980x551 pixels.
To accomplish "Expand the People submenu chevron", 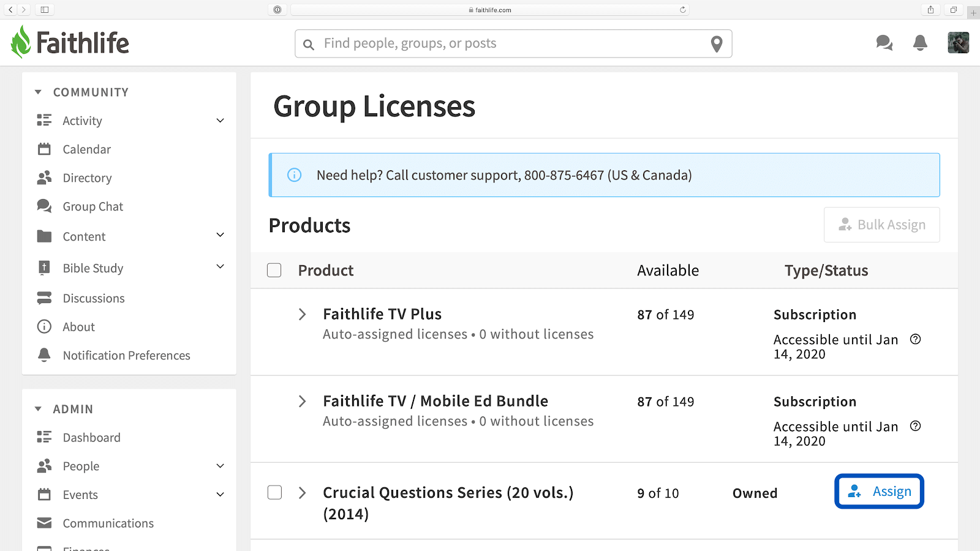I will pyautogui.click(x=221, y=466).
